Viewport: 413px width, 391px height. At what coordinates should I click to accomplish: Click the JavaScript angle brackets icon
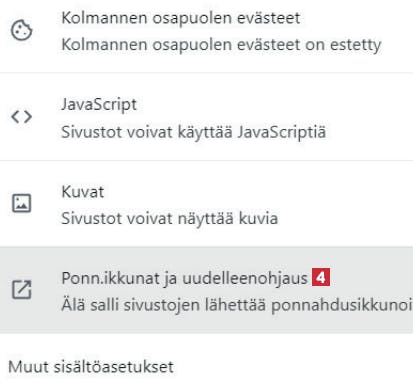[22, 117]
